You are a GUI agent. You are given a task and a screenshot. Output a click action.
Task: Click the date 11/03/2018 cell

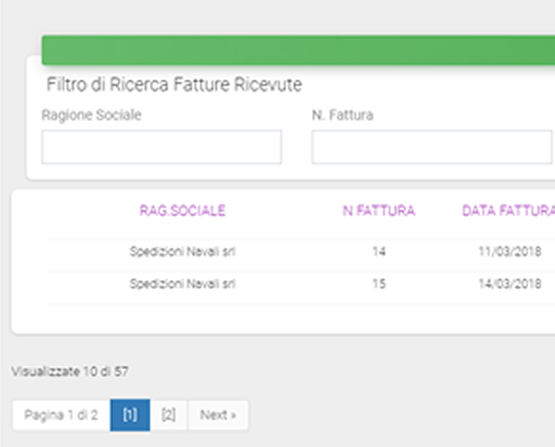click(x=510, y=252)
